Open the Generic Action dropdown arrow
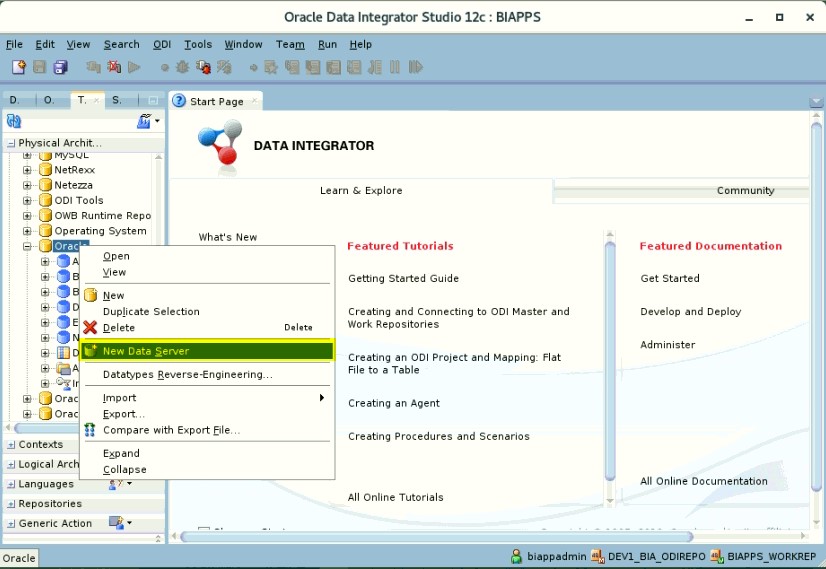 129,523
